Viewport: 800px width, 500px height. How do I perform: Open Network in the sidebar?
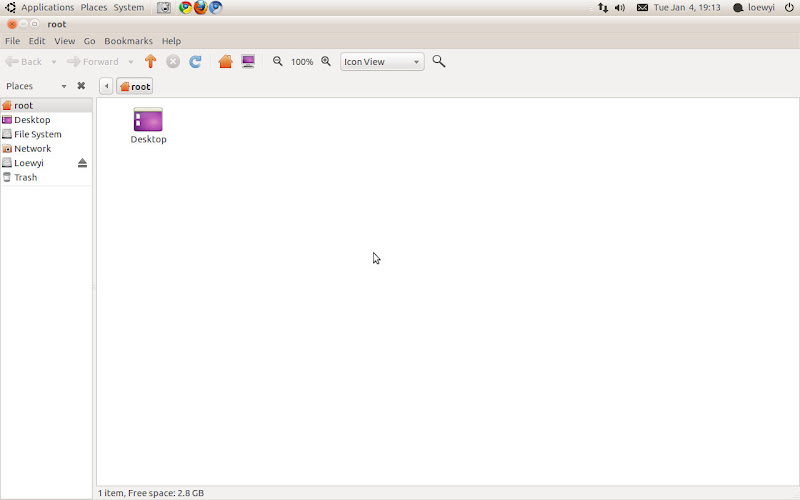pyautogui.click(x=46, y=148)
